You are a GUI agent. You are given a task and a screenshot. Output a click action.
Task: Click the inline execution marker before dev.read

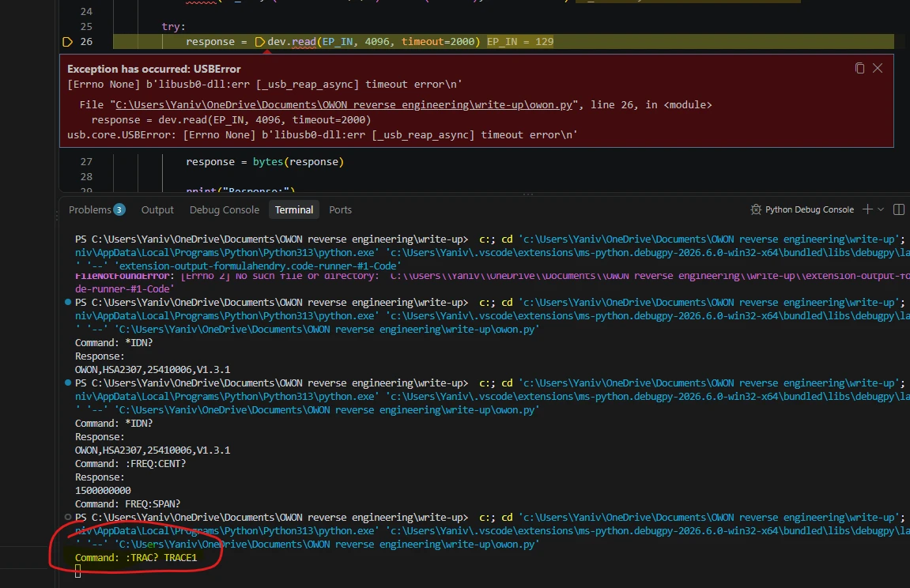pos(260,42)
